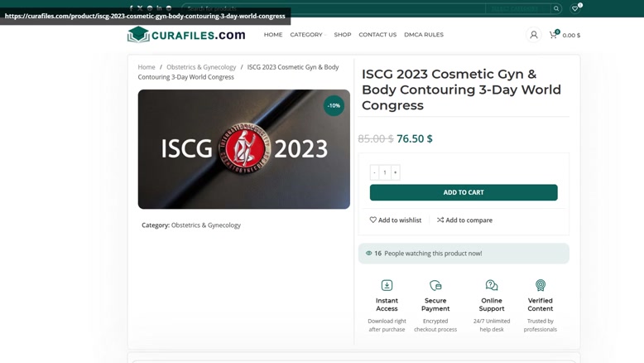This screenshot has height=363, width=644.
Task: Click 'Trusted by professionals' text
Action: 540,325
